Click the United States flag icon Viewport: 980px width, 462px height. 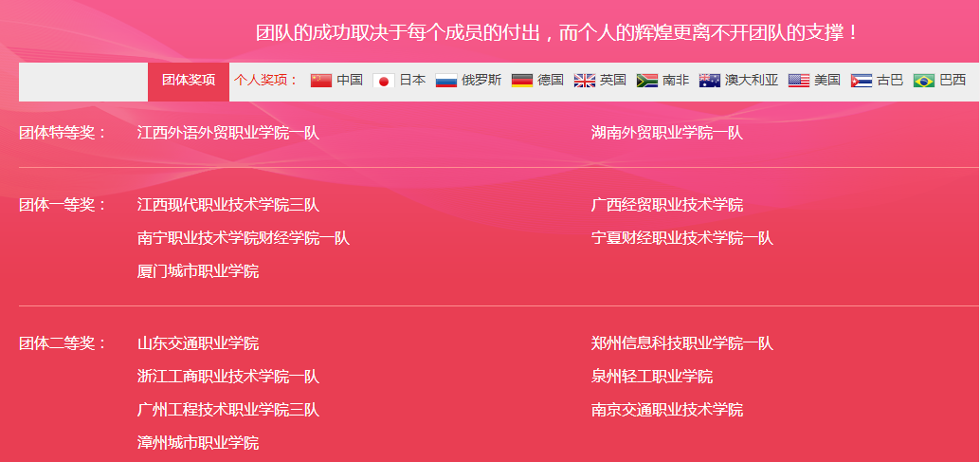[799, 81]
